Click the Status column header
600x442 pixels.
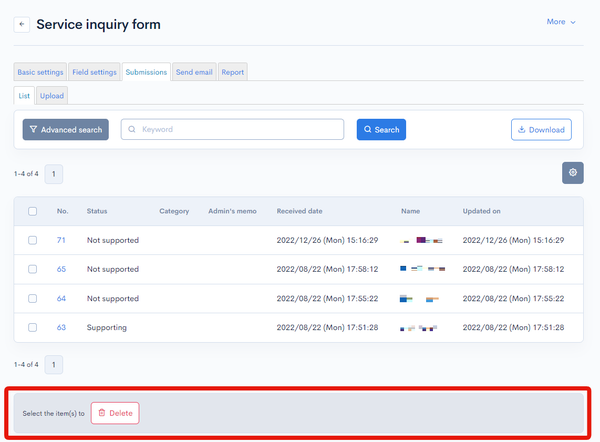coord(97,211)
